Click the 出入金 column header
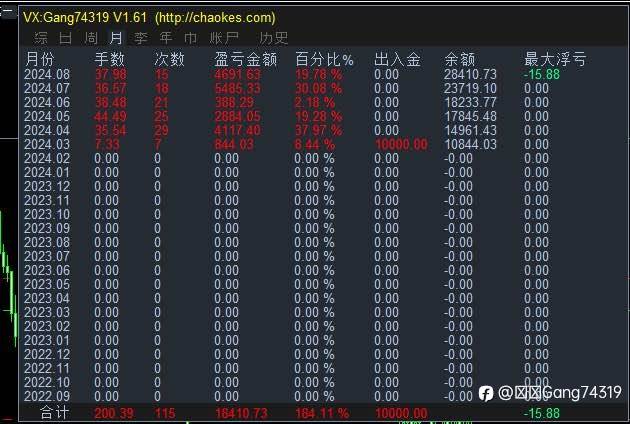The height and width of the screenshot is (424, 630). click(397, 59)
